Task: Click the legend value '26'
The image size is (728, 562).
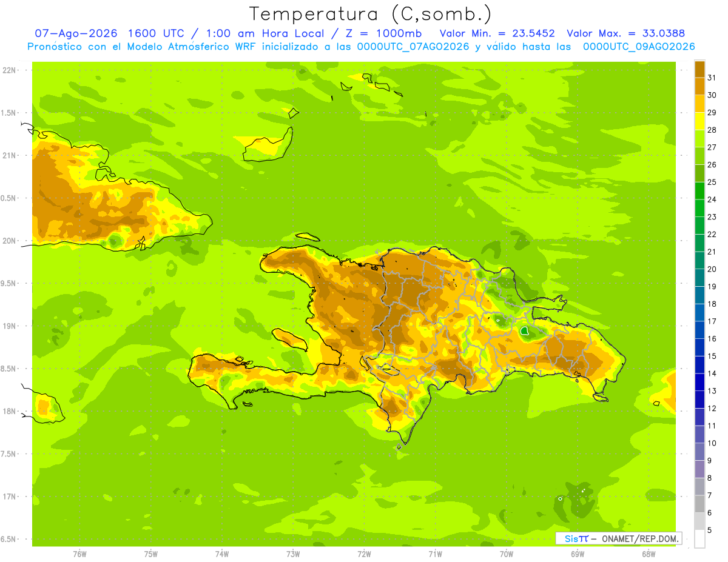Action: click(x=712, y=165)
